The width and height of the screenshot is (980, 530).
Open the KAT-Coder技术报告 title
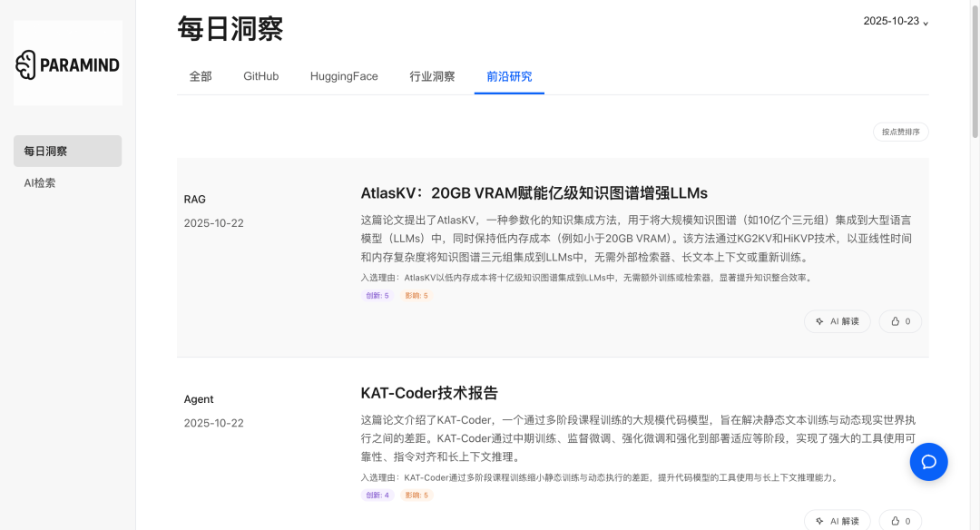[x=428, y=393]
